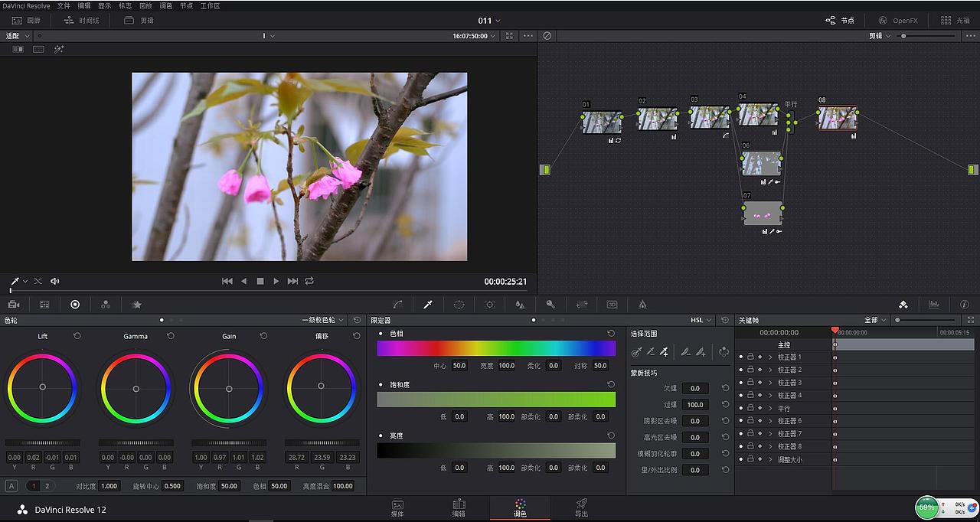
Task: Open the power window palette icon
Action: pyautogui.click(x=458, y=304)
